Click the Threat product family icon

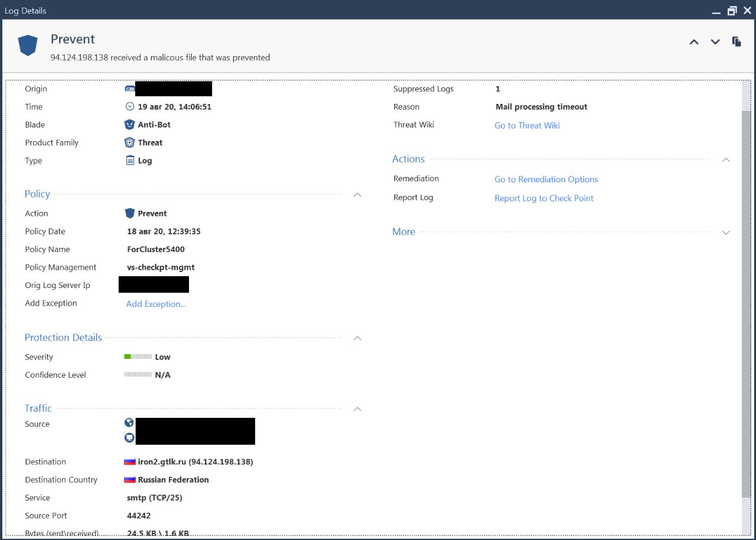pos(130,142)
